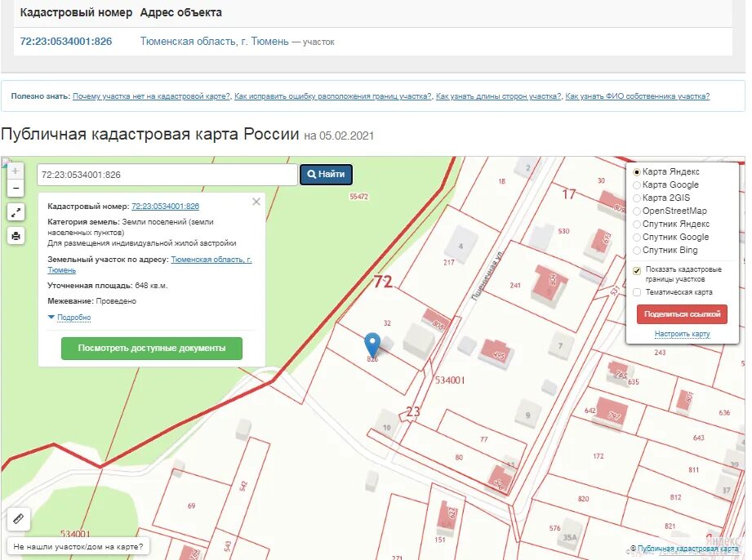This screenshot has height=560, width=752.
Task: Zoom in the map with plus button
Action: pos(16,171)
